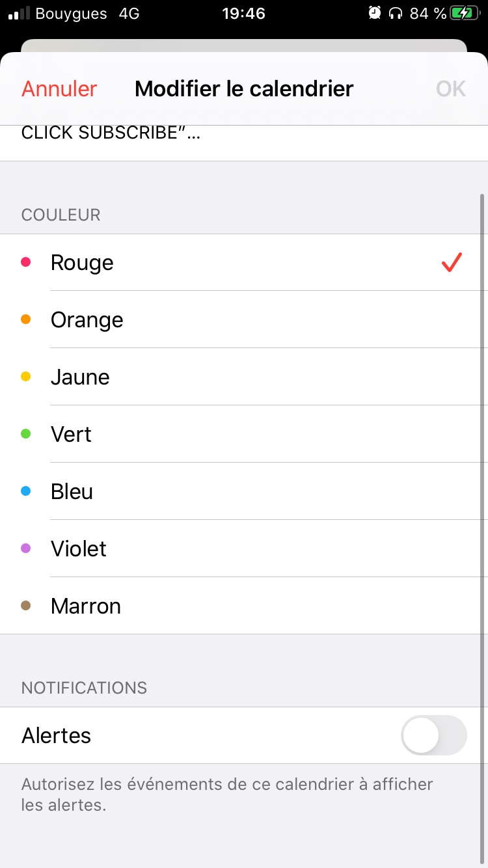The height and width of the screenshot is (868, 488).
Task: Cancel with the Annuler button
Action: (59, 88)
